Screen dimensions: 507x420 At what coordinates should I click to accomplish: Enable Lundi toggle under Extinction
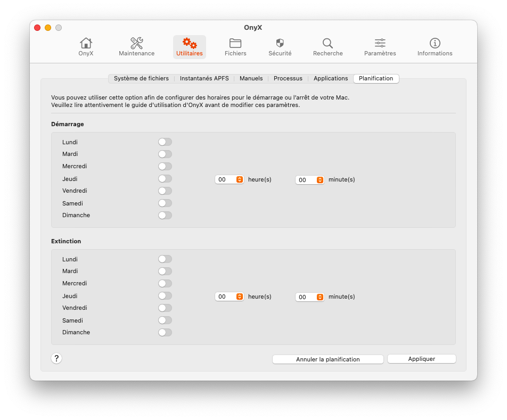tap(165, 259)
